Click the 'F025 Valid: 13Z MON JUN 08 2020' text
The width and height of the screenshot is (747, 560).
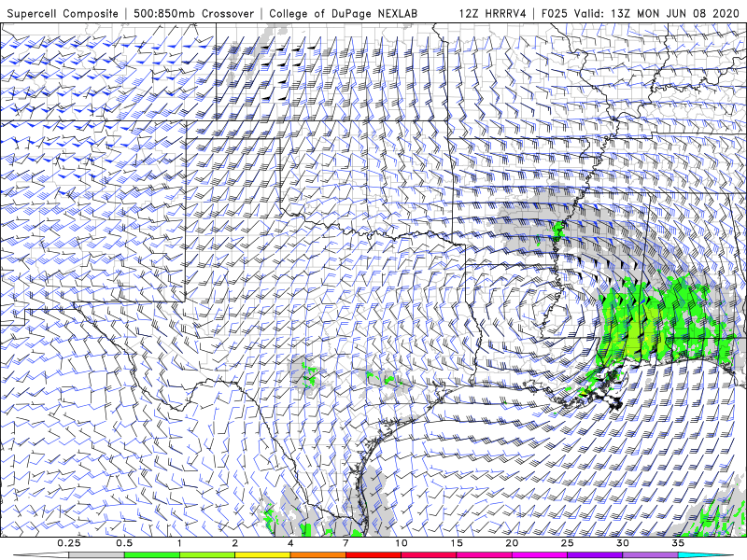641,14
